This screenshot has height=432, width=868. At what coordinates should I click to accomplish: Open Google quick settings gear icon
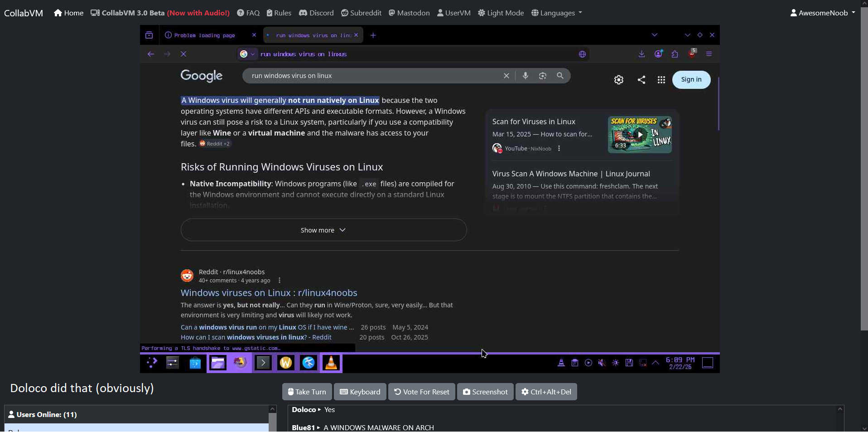pos(619,80)
